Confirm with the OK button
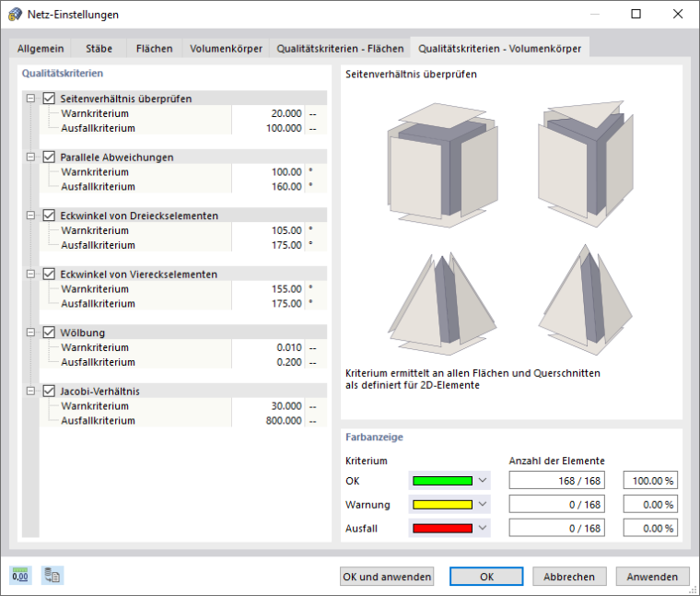The width and height of the screenshot is (700, 596). point(486,577)
